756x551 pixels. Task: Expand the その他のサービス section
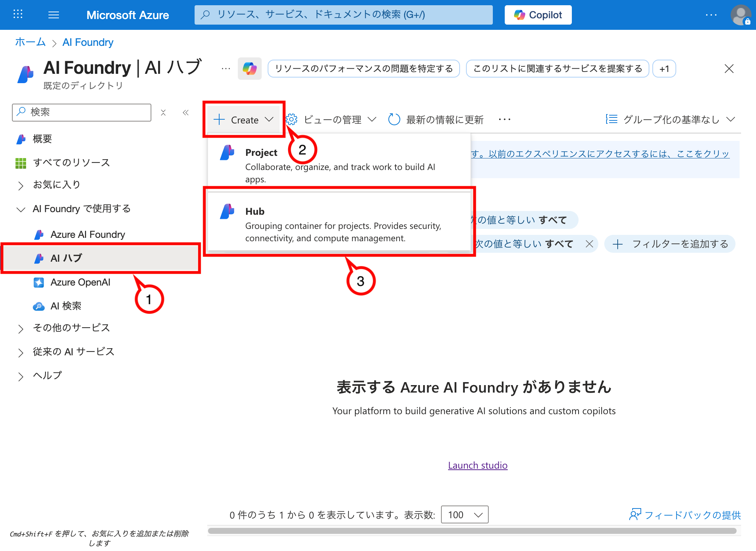(x=21, y=328)
